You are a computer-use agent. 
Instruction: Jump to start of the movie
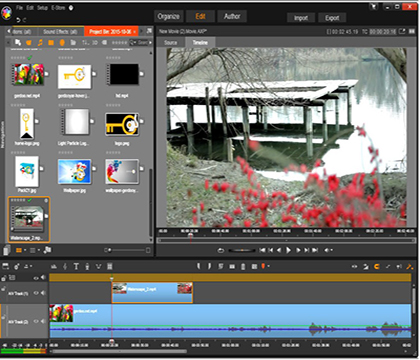(x=262, y=250)
